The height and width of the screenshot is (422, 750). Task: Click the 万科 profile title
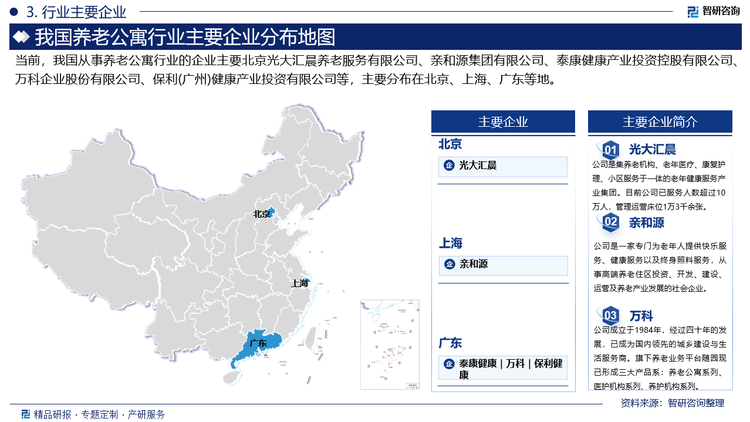pos(641,316)
